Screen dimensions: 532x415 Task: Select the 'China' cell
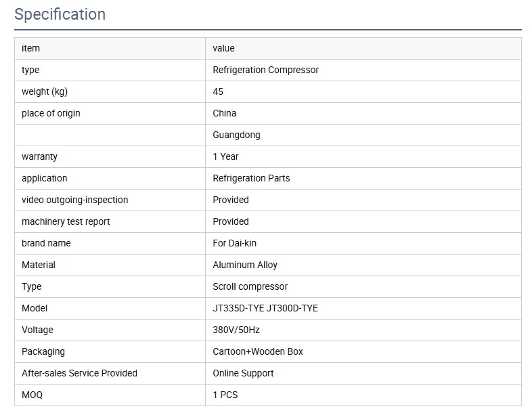click(x=224, y=113)
